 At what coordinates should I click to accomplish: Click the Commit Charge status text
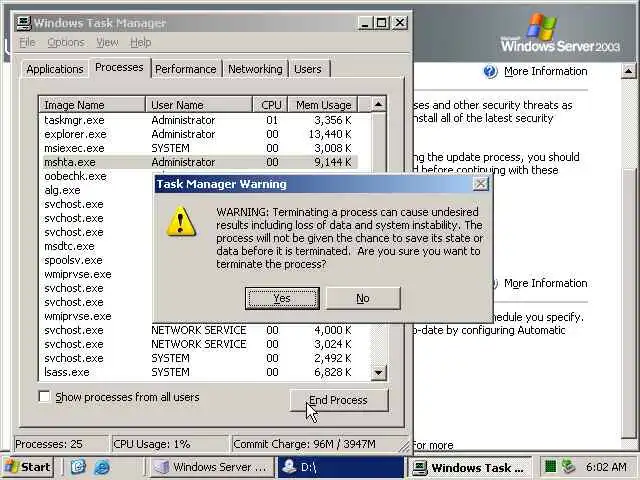coord(304,444)
